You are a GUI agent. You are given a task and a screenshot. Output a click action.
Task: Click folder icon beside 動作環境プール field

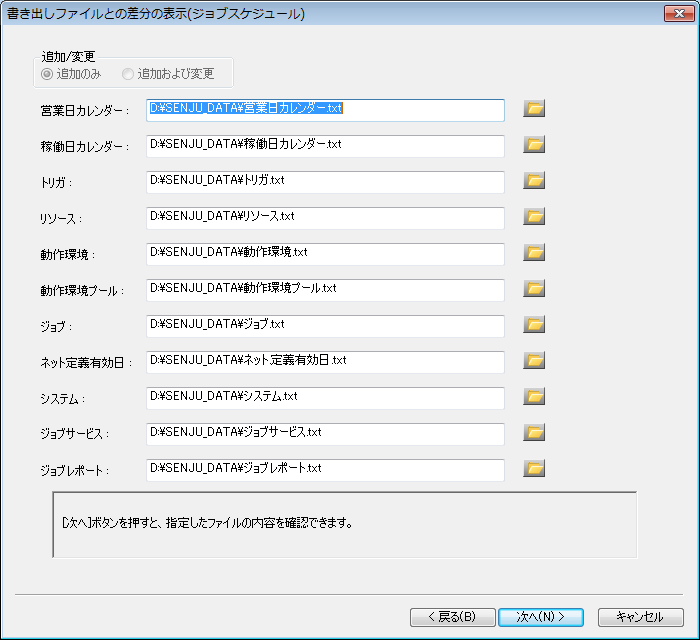pos(534,288)
